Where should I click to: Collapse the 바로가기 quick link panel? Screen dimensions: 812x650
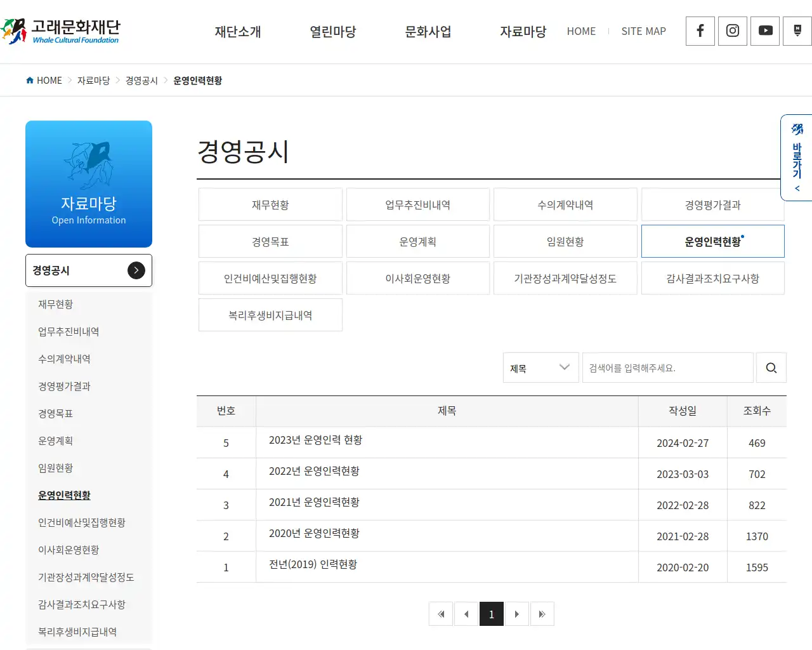click(797, 188)
